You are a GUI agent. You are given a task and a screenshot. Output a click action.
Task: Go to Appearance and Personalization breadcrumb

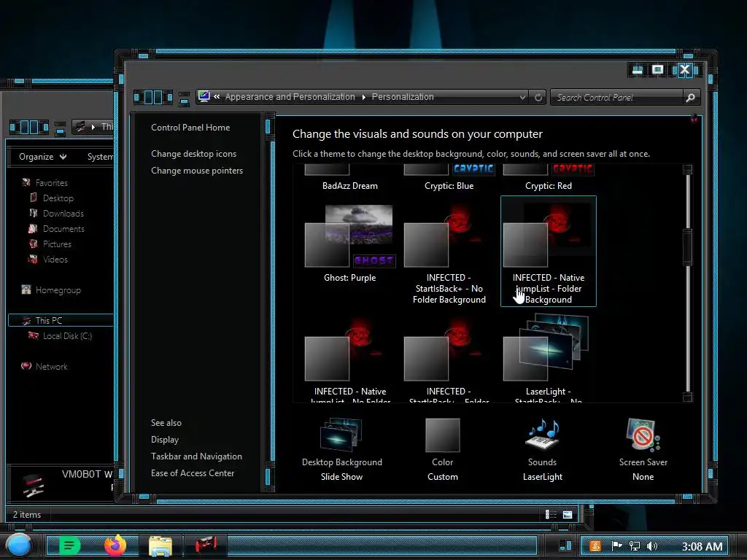290,97
